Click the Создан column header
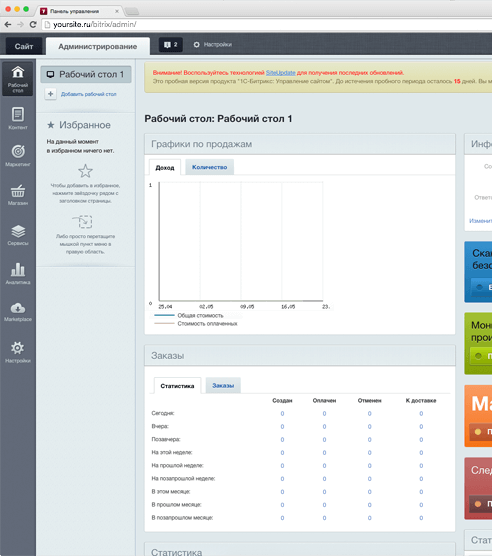Screen dimensions: 492x556 click(282, 401)
